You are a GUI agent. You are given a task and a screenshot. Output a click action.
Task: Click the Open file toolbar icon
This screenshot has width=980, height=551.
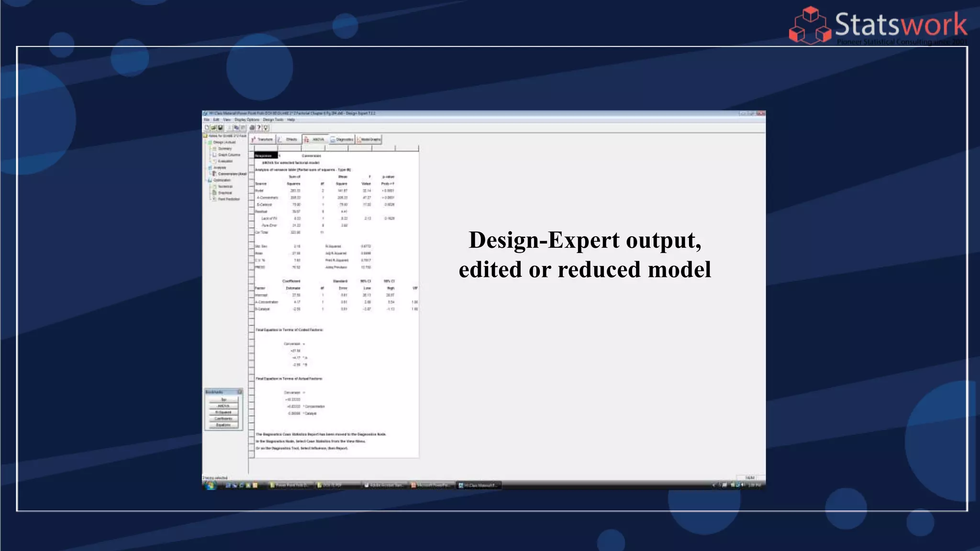tap(213, 128)
